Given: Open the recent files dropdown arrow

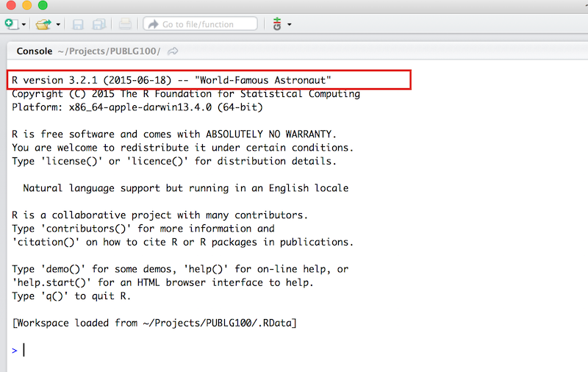Looking at the screenshot, I should point(58,25).
